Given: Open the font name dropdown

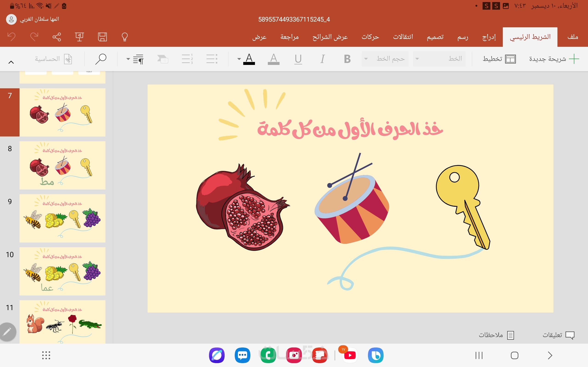Looking at the screenshot, I should (x=439, y=59).
